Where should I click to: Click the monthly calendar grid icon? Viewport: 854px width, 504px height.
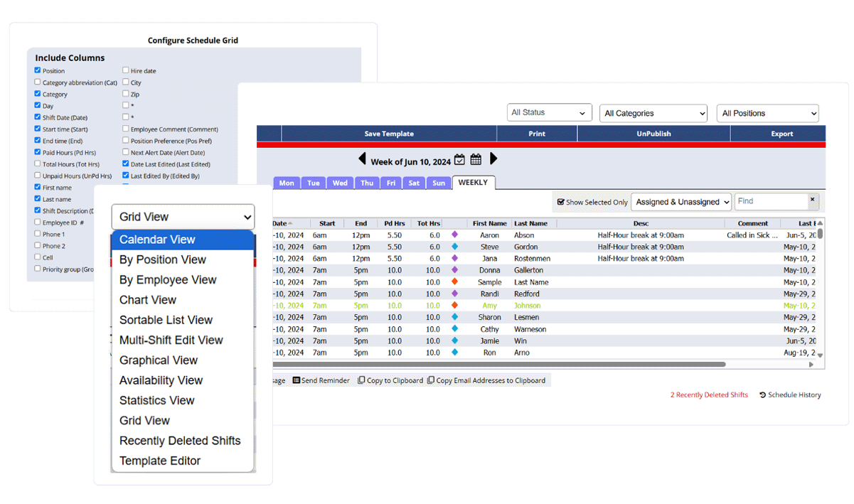[x=475, y=159]
